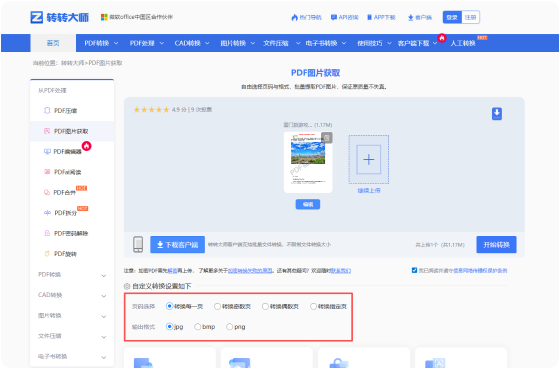Click the phone icon beside APP下载
Screen dimensions: 560x369
pos(370,17)
